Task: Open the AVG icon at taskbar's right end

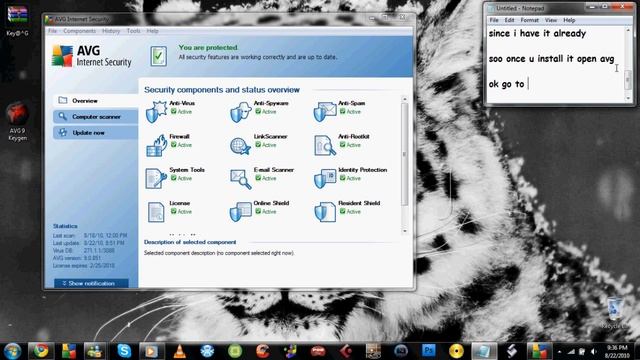Action: pyautogui.click(x=539, y=351)
